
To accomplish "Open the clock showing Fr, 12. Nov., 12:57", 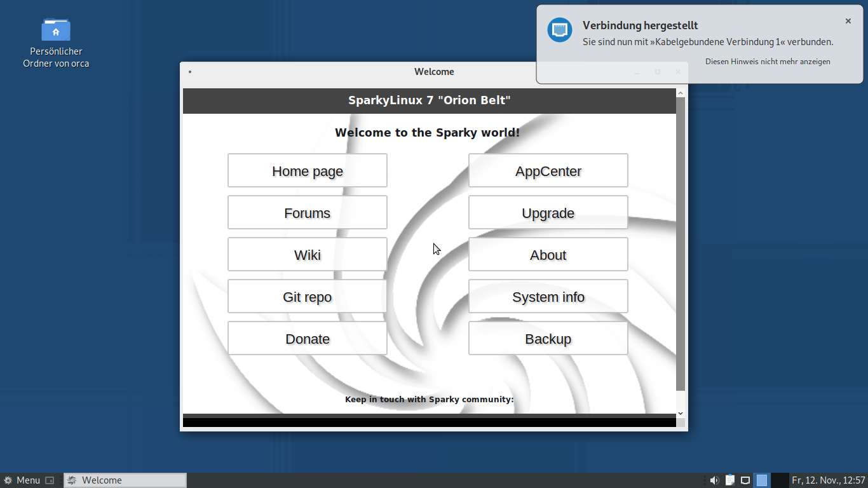I will click(x=829, y=480).
